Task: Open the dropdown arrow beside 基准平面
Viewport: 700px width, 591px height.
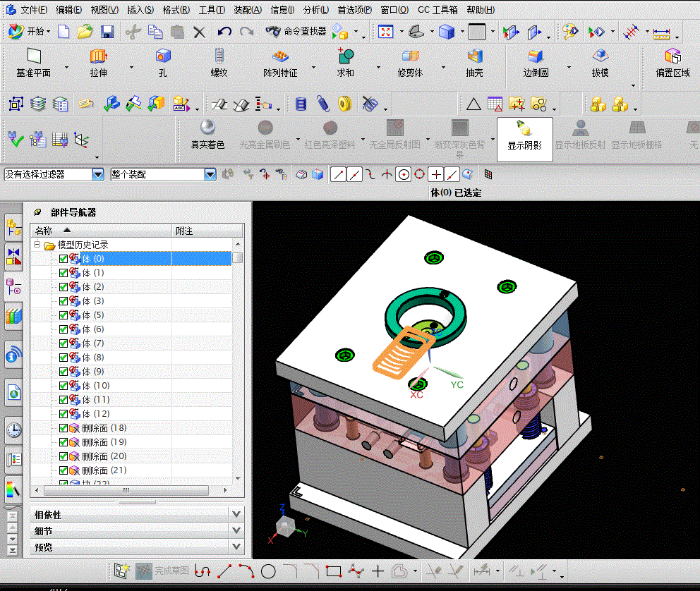Action: (66, 68)
